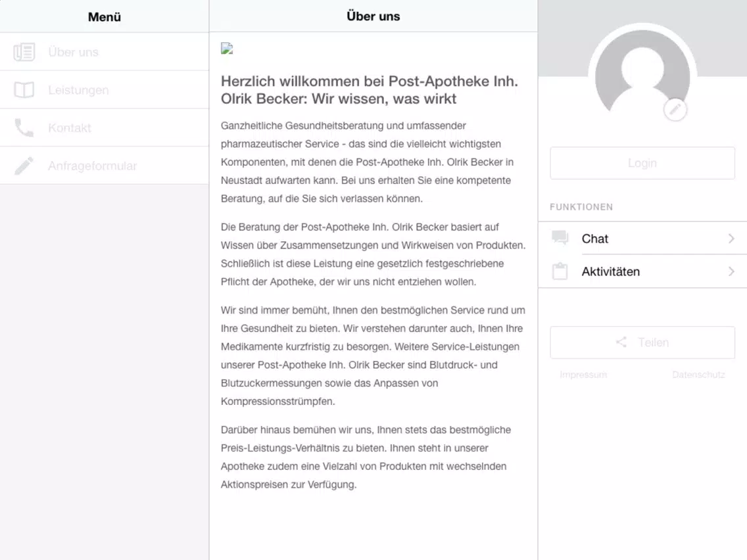Open the Aktivitäten function
The height and width of the screenshot is (560, 747).
click(642, 271)
